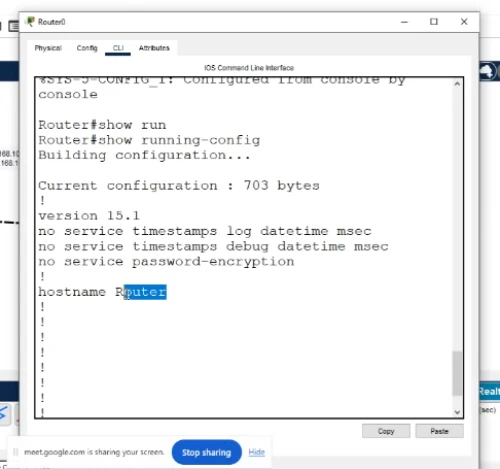The width and height of the screenshot is (500, 469).
Task: Click the sharing bar drag handle icon
Action: pyautogui.click(x=15, y=452)
